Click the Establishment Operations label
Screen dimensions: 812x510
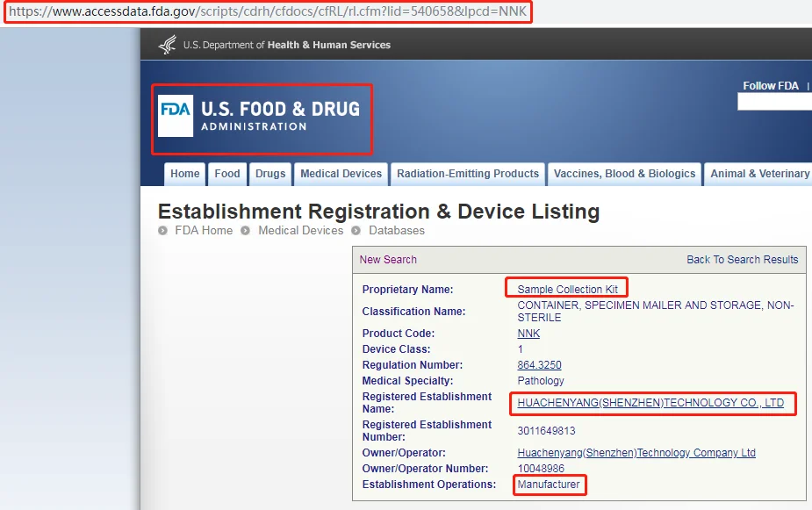pos(428,485)
